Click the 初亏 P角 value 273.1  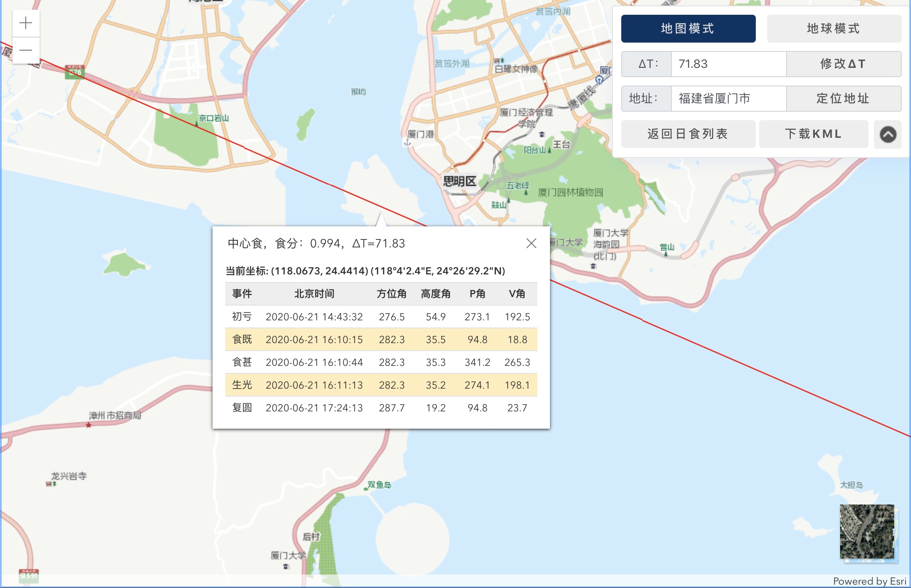coord(477,317)
